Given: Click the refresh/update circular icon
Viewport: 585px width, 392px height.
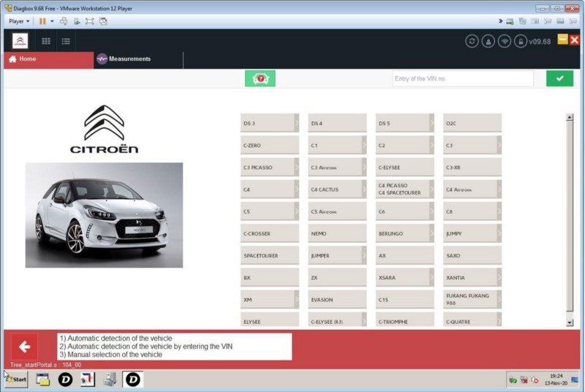Looking at the screenshot, I should click(x=472, y=41).
